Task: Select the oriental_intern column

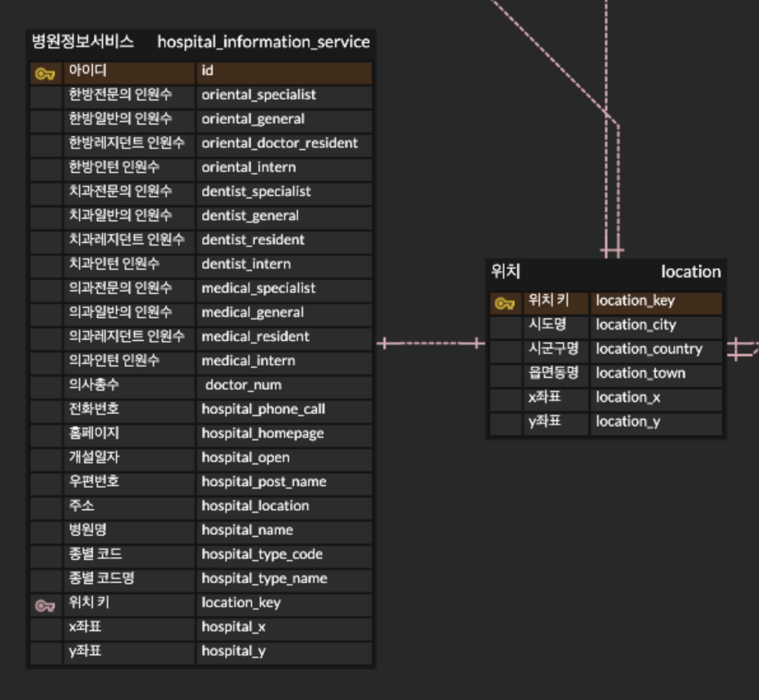Action: [x=284, y=170]
